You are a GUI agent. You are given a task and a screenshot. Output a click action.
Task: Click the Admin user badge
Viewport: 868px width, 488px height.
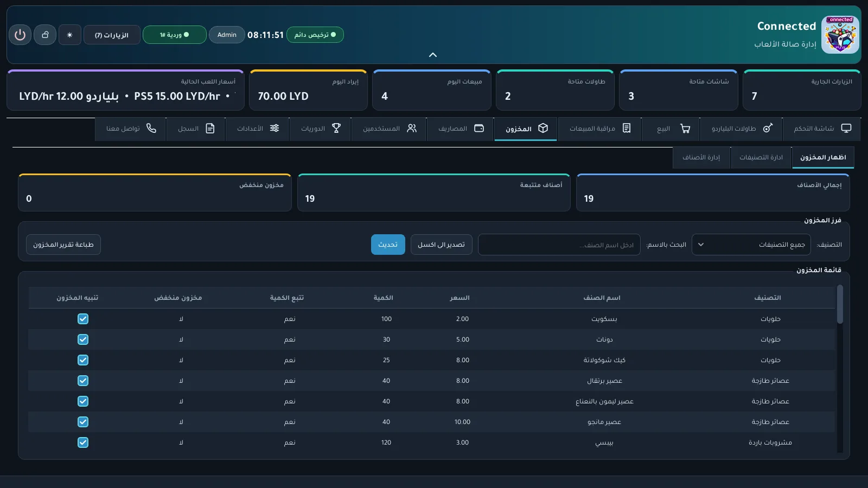point(227,35)
